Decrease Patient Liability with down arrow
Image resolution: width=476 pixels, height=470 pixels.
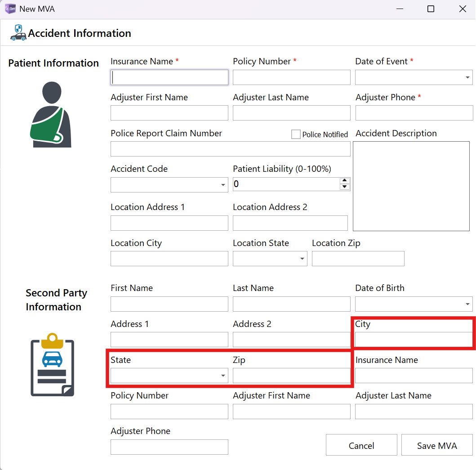pyautogui.click(x=344, y=187)
